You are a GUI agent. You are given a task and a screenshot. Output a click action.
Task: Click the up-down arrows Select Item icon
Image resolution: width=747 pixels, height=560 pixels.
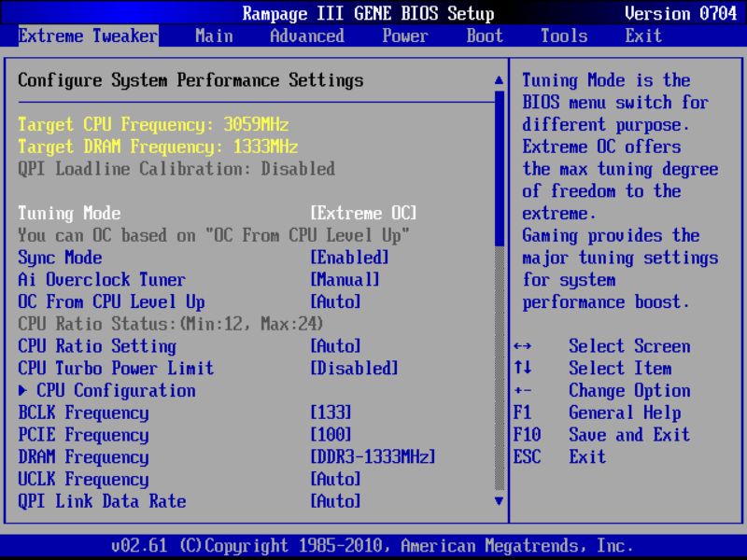(x=523, y=368)
